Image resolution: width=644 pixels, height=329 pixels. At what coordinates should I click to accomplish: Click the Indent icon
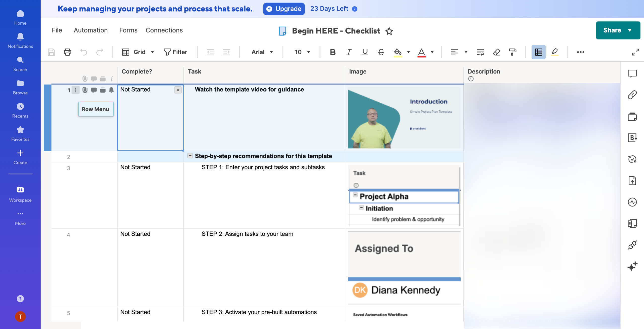(x=226, y=52)
